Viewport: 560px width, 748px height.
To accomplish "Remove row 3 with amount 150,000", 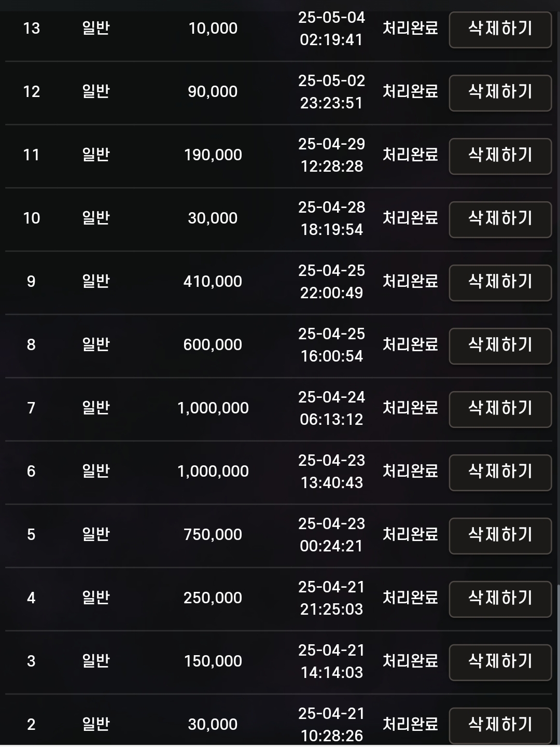I will tap(500, 662).
